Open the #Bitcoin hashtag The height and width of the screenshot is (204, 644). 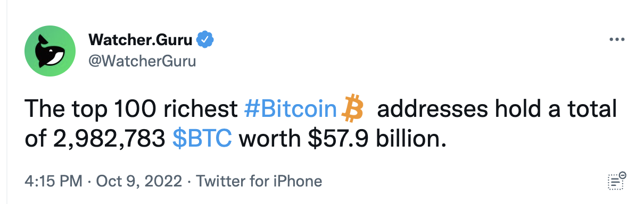[291, 109]
